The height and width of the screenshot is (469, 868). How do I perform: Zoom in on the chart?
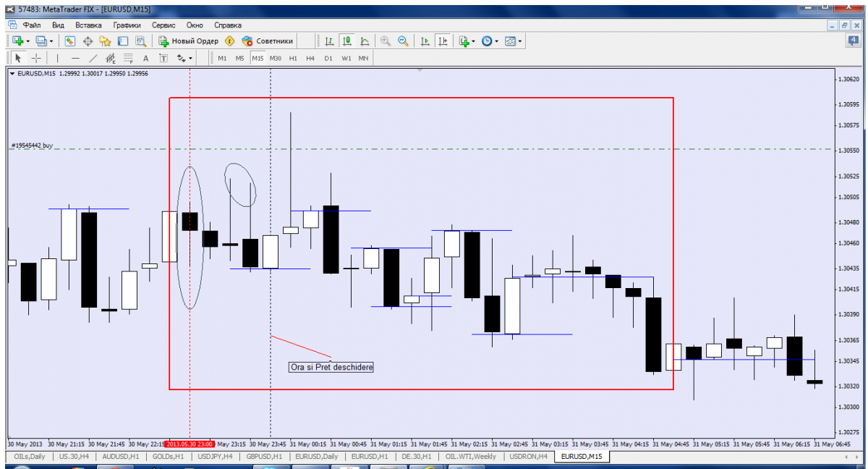click(x=386, y=41)
